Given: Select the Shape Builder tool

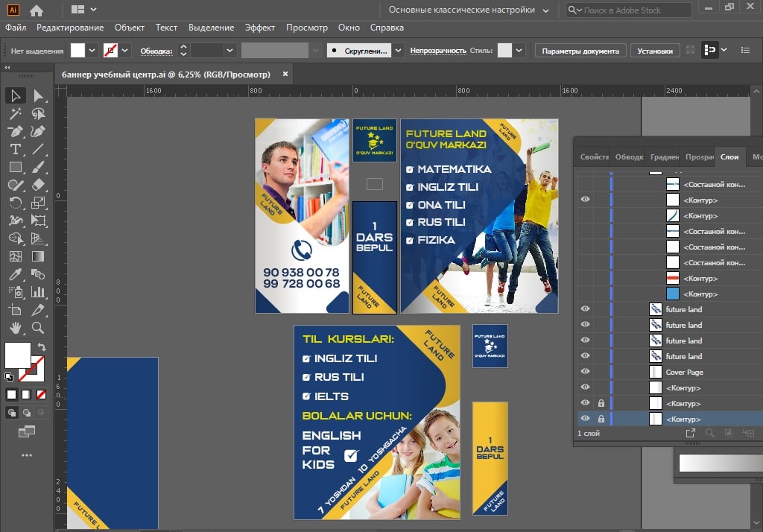Looking at the screenshot, I should (x=15, y=238).
